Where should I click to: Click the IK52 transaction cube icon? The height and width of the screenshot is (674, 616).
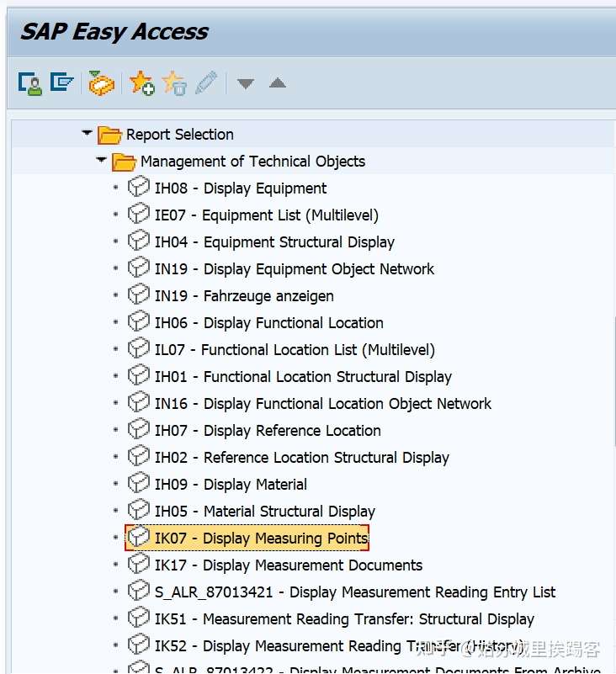pyautogui.click(x=138, y=645)
